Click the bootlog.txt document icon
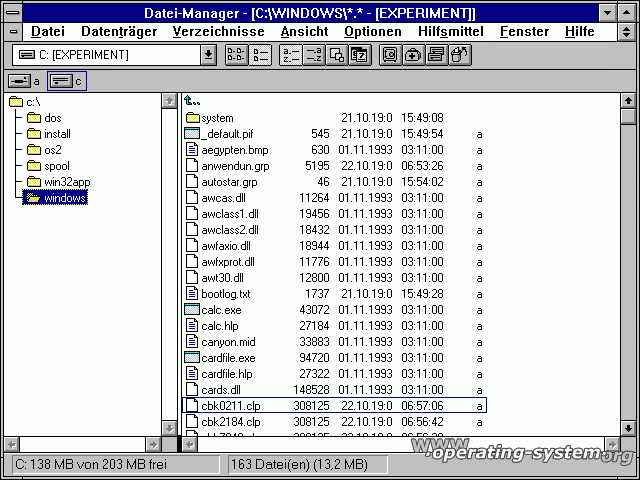This screenshot has width=640, height=480. (x=192, y=294)
